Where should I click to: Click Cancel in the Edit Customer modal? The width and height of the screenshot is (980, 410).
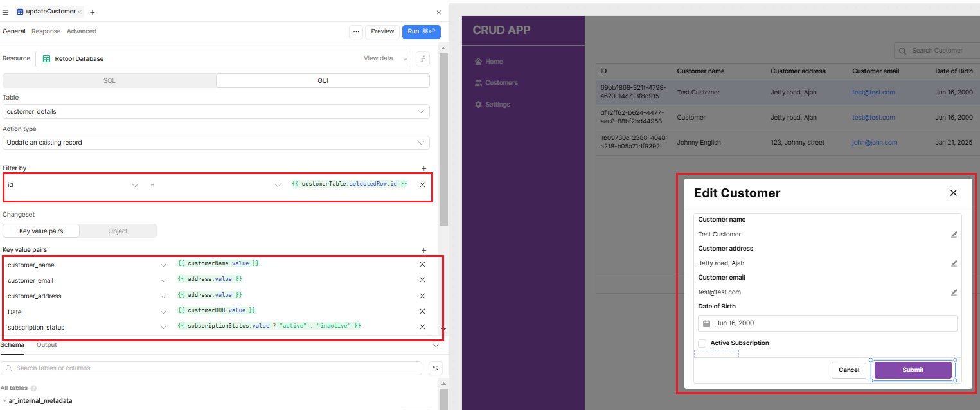(x=849, y=370)
